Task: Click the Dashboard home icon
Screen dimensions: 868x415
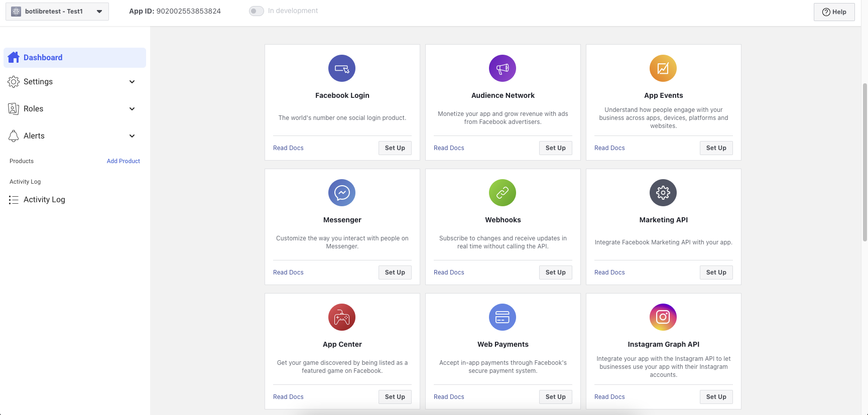Action: [14, 57]
